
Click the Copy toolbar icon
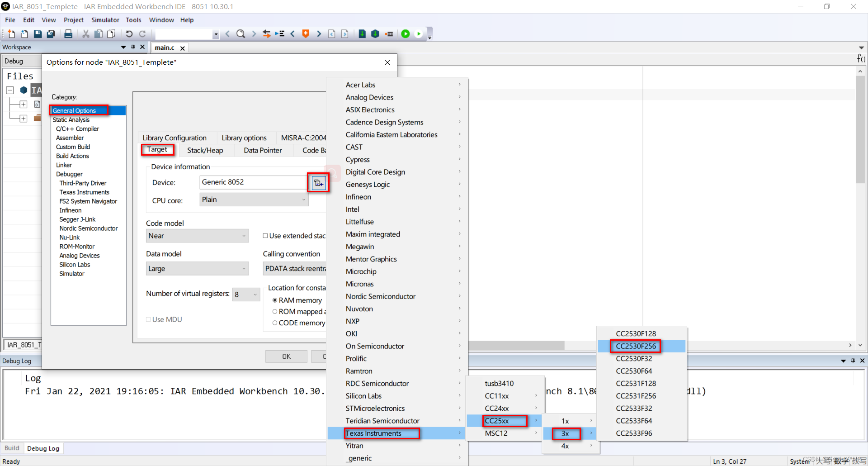click(98, 34)
